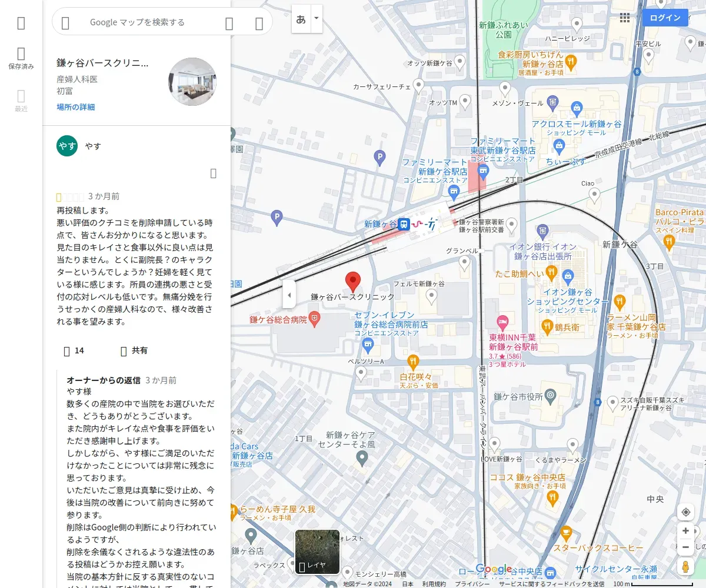Click the 日本 region link in footer
Image resolution: width=706 pixels, height=588 pixels.
click(408, 584)
